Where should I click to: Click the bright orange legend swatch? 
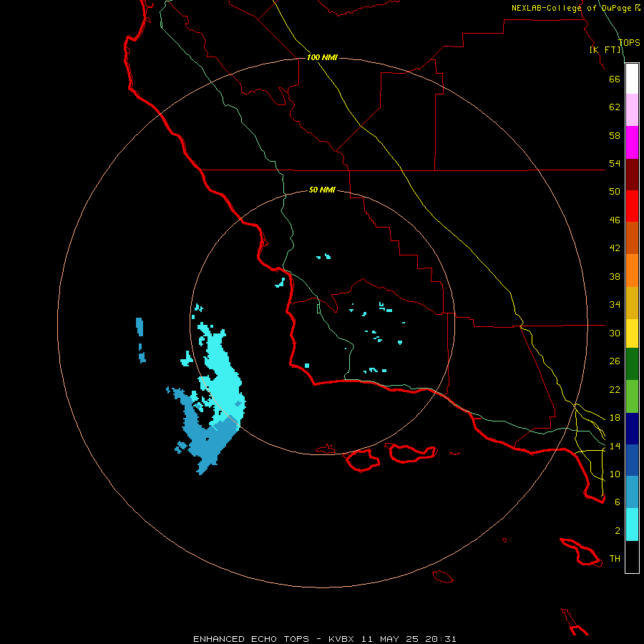(x=632, y=270)
